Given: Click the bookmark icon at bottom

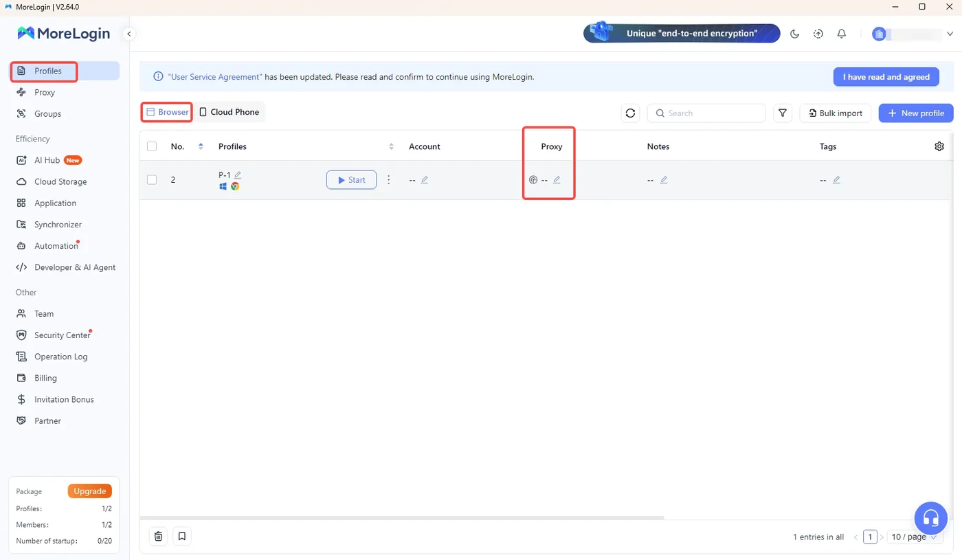Looking at the screenshot, I should coord(181,536).
